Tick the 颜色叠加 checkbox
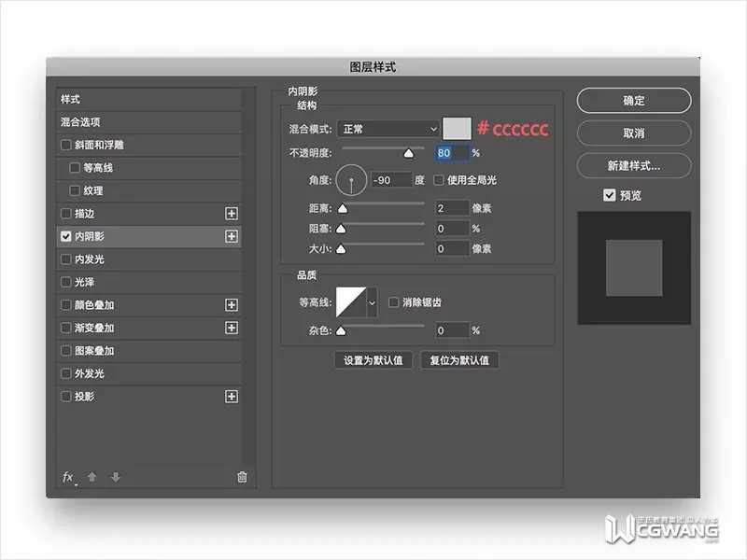The image size is (747, 560). tap(65, 305)
